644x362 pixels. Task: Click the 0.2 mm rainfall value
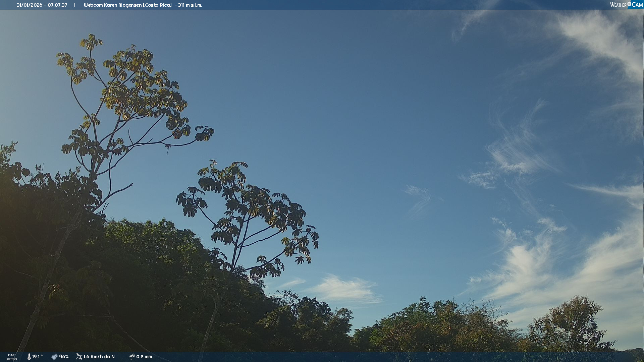[144, 357]
